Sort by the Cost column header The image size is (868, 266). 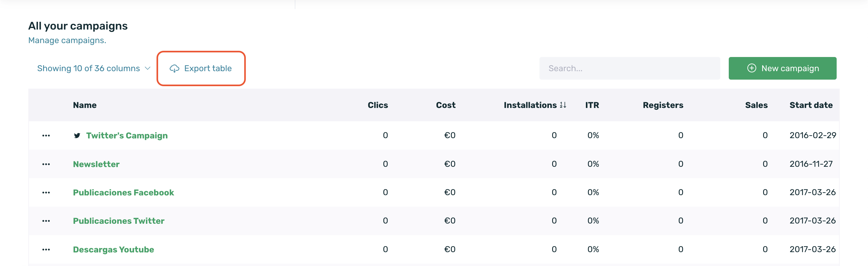pyautogui.click(x=445, y=105)
